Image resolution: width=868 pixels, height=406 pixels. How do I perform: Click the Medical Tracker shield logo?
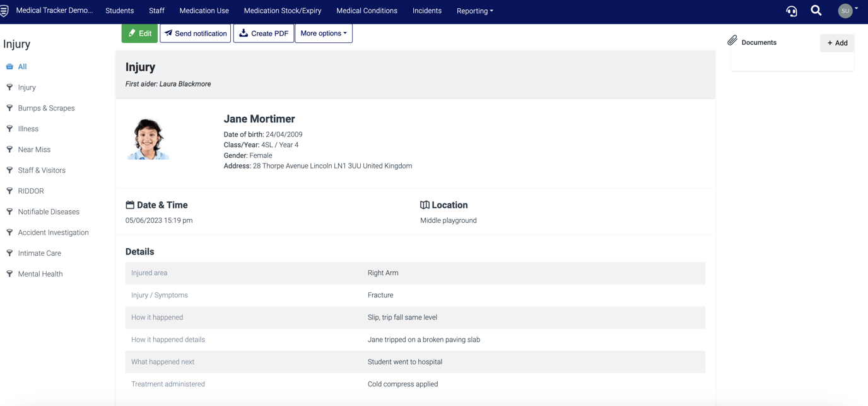click(x=6, y=10)
